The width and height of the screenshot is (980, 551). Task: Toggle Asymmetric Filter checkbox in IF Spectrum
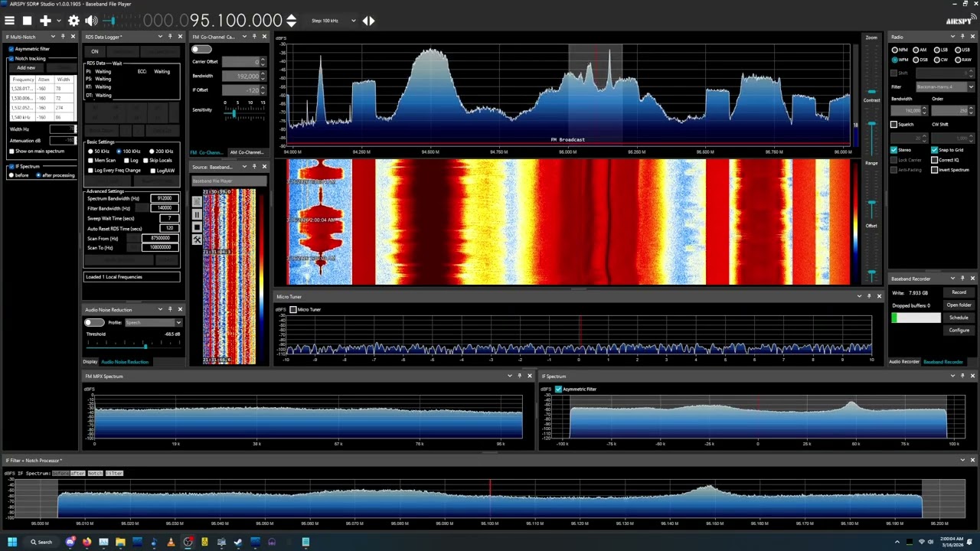558,389
